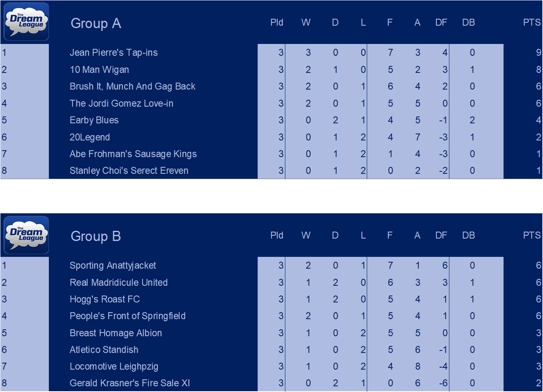
Task: Open team Jean Pierre's Tap-ins
Action: click(x=114, y=53)
